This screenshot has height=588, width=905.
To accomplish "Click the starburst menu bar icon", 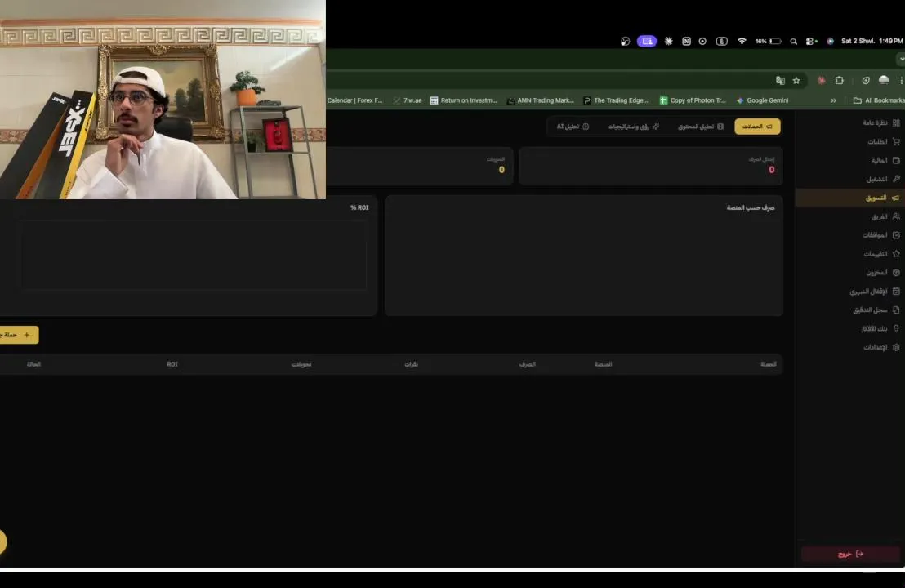I will click(x=668, y=41).
